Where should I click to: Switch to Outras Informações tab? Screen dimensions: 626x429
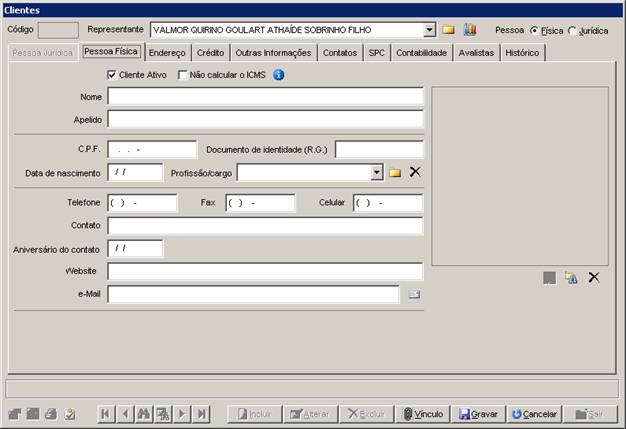273,53
